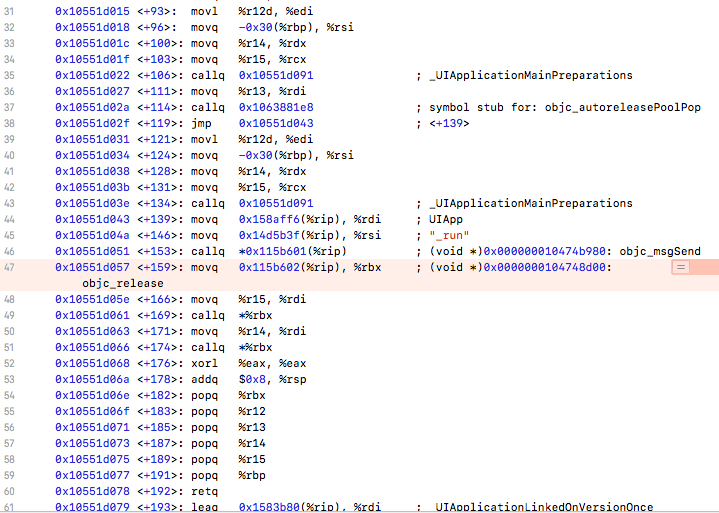Click line number 35 in the gutter
Viewport: 719px width, 513px height.
pyautogui.click(x=9, y=75)
